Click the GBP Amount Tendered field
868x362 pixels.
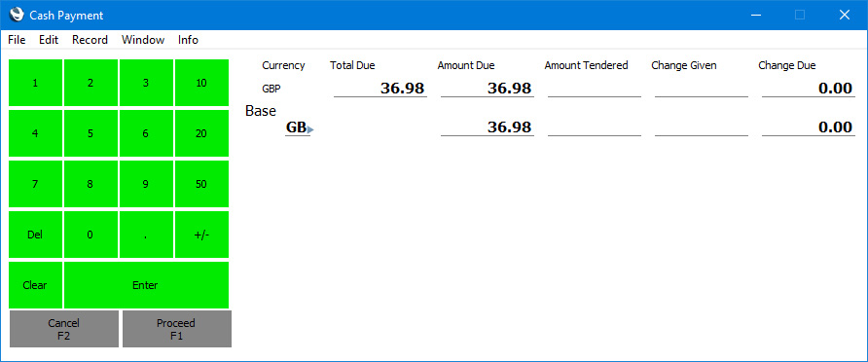pyautogui.click(x=595, y=88)
